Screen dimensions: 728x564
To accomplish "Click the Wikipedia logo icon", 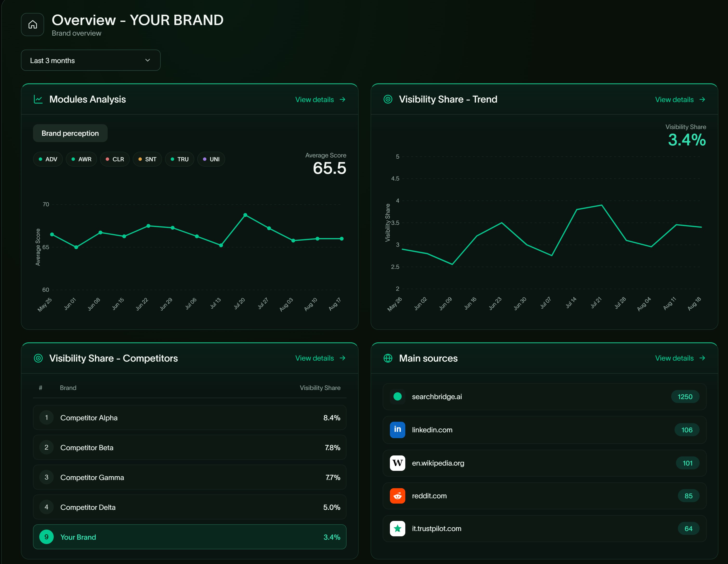I will point(397,463).
